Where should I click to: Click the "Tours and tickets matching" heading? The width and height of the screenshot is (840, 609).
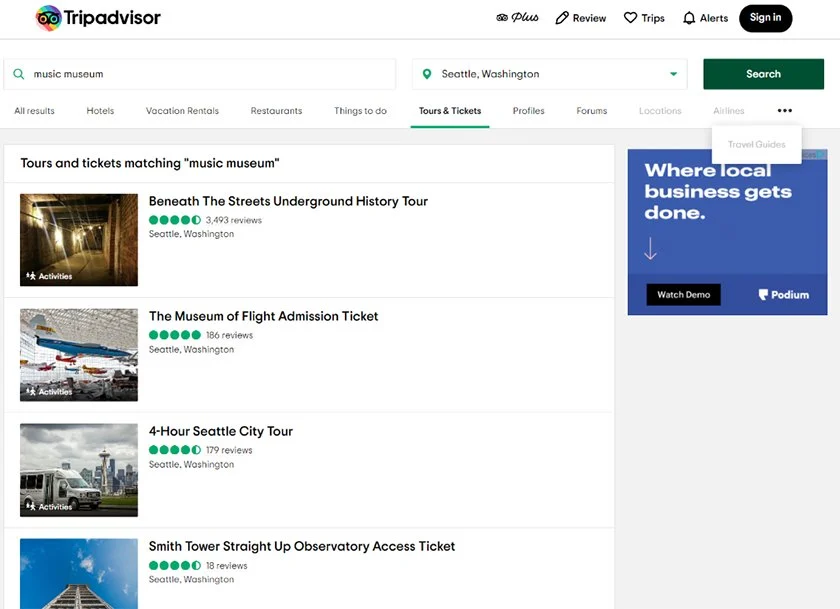150,163
